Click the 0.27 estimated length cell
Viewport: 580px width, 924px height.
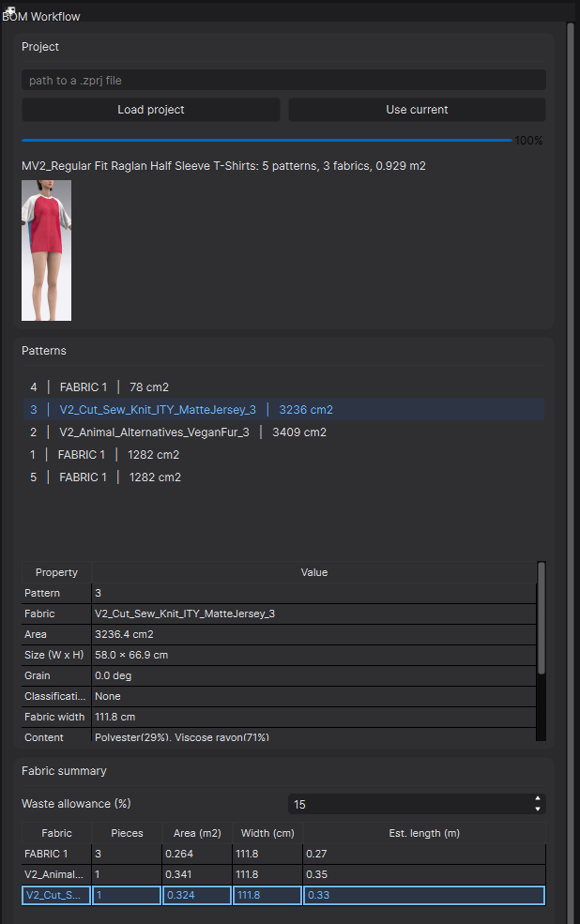click(424, 854)
